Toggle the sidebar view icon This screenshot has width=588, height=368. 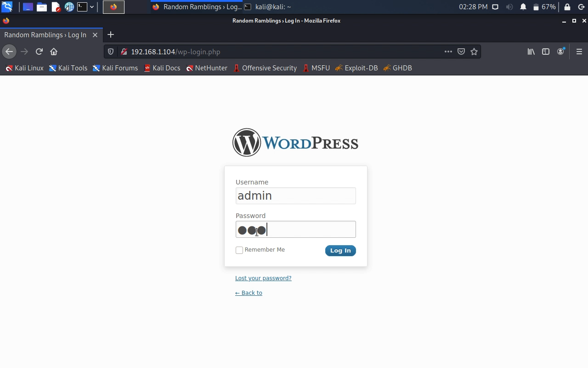(546, 52)
